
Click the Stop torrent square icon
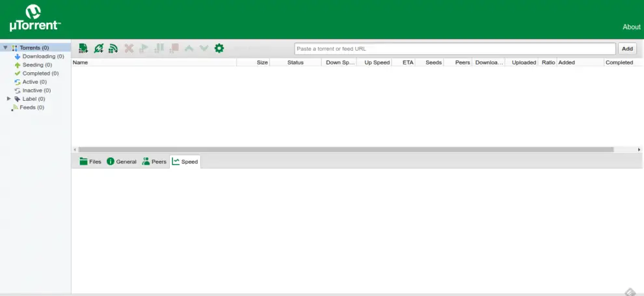pos(174,48)
